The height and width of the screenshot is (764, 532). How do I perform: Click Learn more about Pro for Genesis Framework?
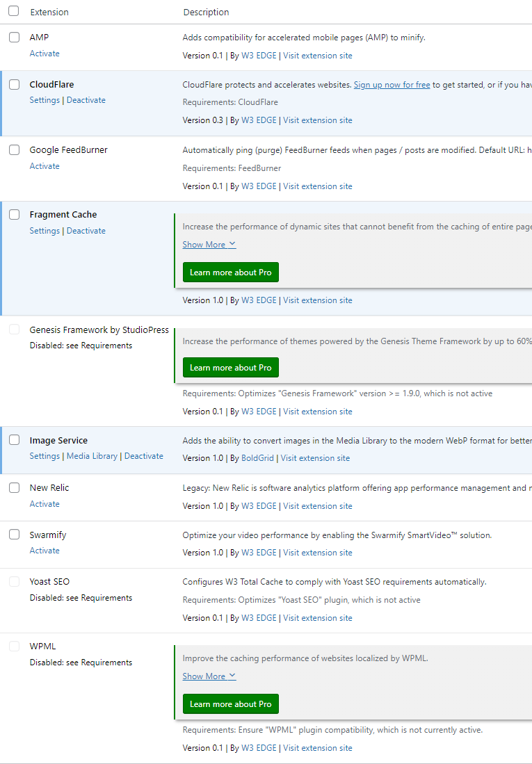point(230,368)
